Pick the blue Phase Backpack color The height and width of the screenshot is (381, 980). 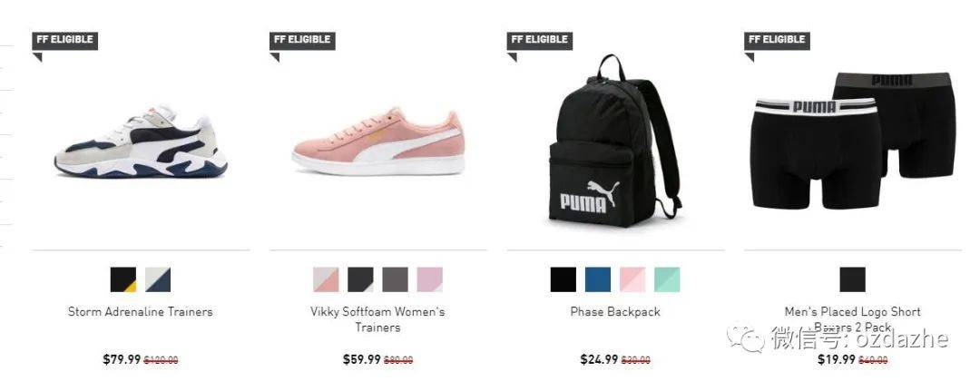(x=598, y=279)
